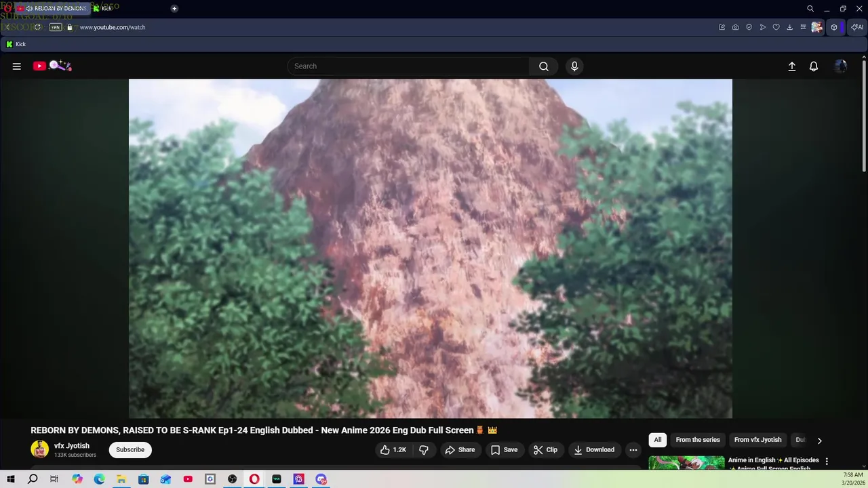Open Opera player arrow icon in address bar
The width and height of the screenshot is (868, 488).
coord(763,27)
